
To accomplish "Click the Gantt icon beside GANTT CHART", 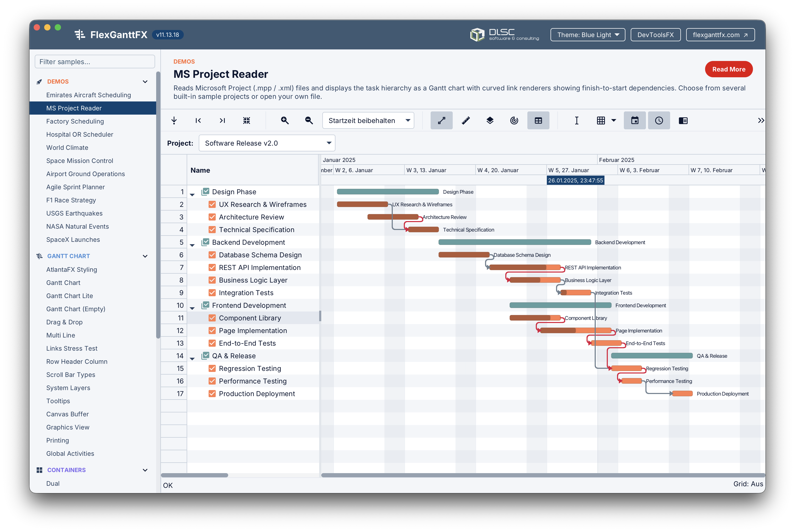I will pyautogui.click(x=39, y=256).
